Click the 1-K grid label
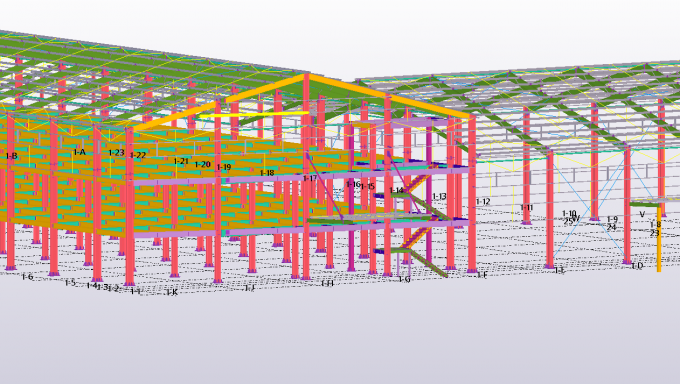The height and width of the screenshot is (384, 680). 172,292
